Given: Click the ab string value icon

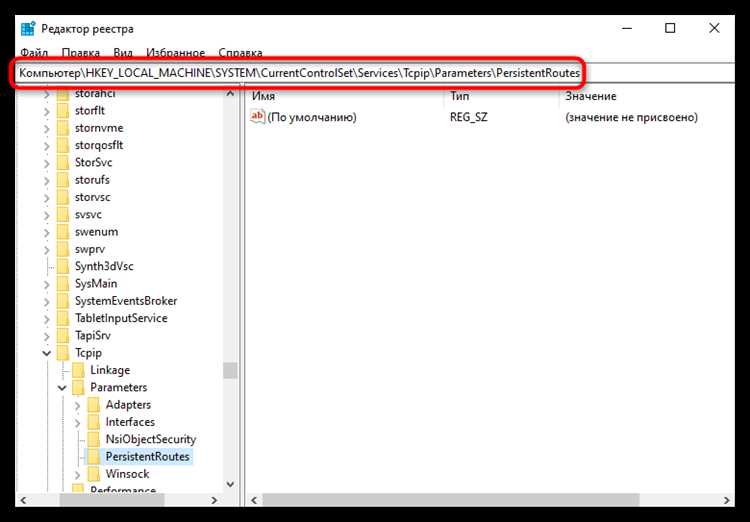Looking at the screenshot, I should click(x=257, y=116).
